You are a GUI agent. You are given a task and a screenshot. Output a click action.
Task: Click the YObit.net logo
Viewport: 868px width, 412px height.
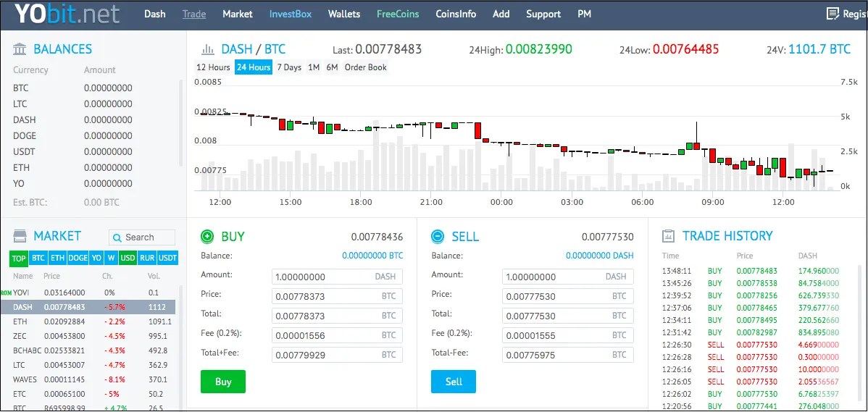click(67, 14)
